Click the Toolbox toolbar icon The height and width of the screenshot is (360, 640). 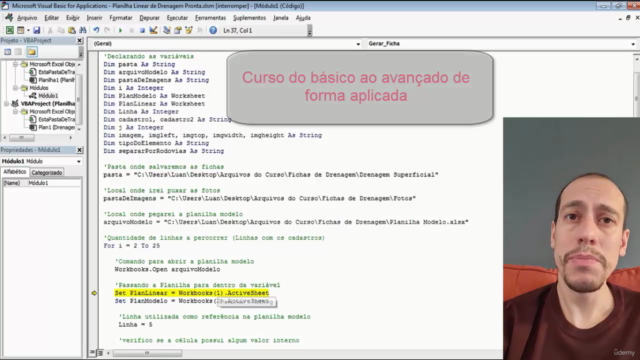(x=200, y=30)
